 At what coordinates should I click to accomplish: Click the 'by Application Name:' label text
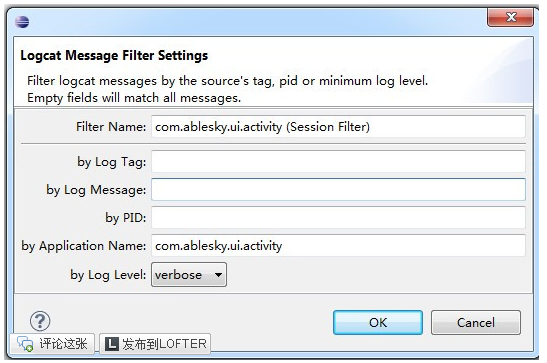pos(84,246)
